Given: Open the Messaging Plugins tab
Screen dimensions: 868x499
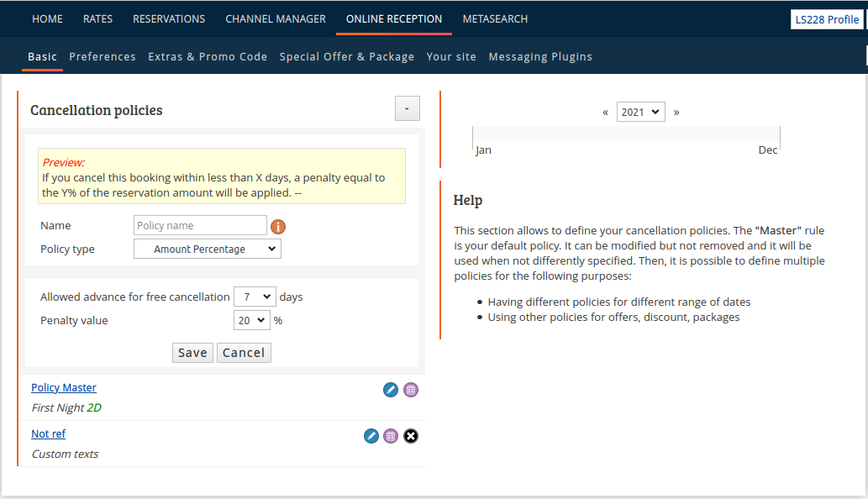Looking at the screenshot, I should pos(540,56).
